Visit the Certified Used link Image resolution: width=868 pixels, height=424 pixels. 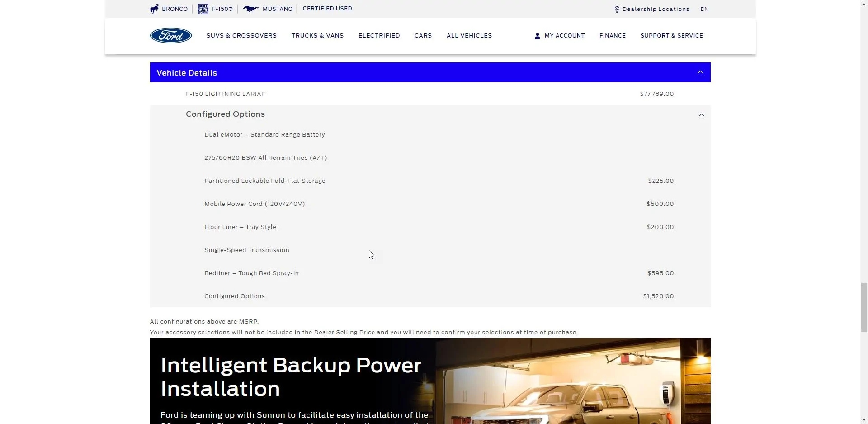click(x=327, y=9)
